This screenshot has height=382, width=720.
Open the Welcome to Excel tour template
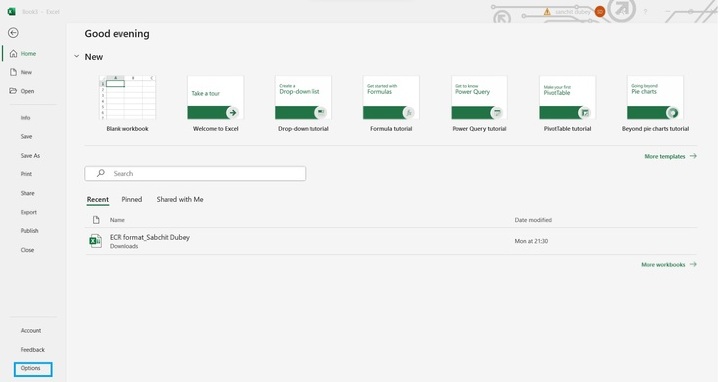[215, 104]
